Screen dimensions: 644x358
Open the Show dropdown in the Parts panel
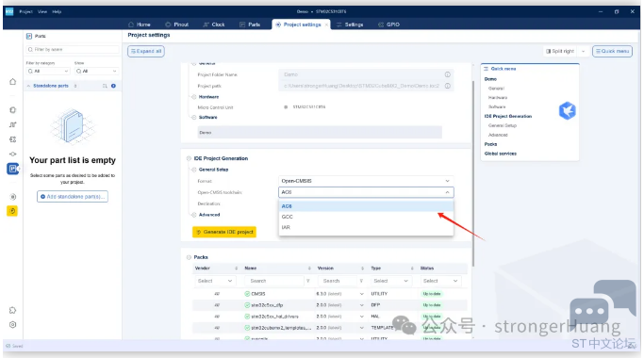click(96, 71)
